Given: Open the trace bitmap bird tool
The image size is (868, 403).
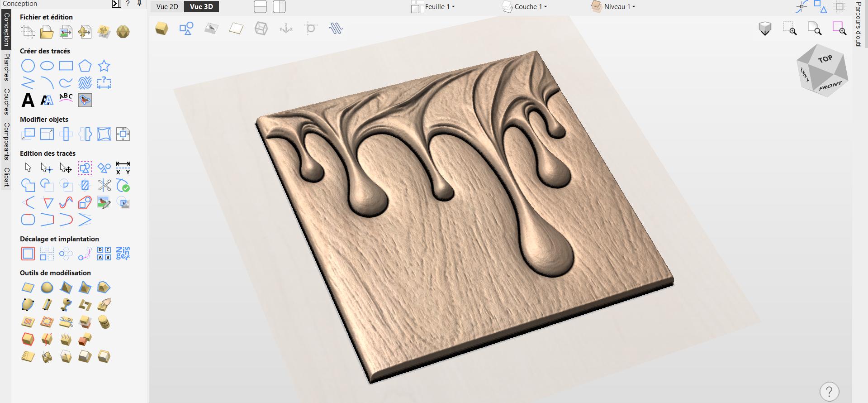Looking at the screenshot, I should [x=85, y=100].
